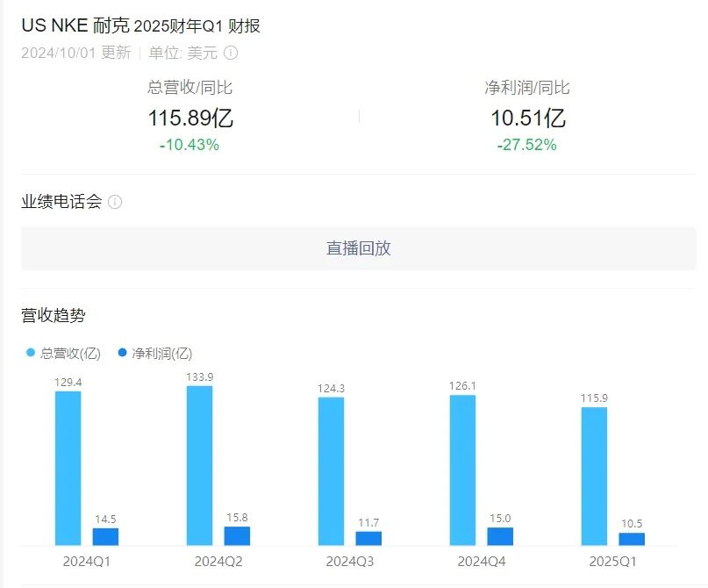
Task: Click the 2024Q3 net profit bar 11.7
Action: [368, 538]
